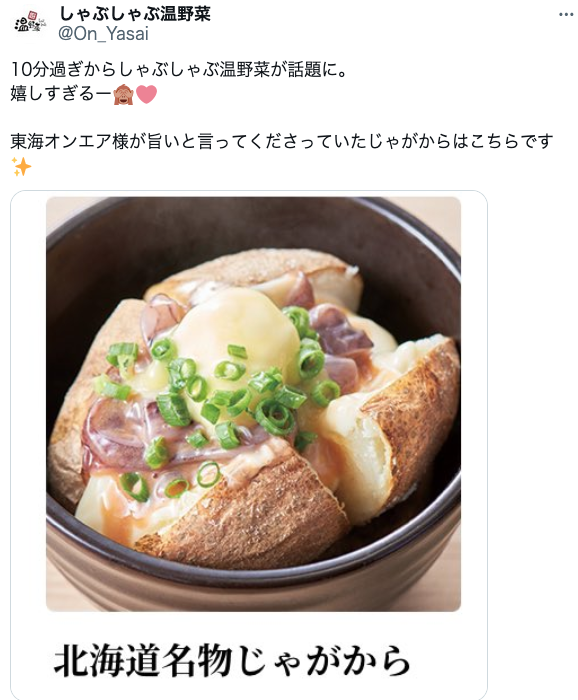Click the 北海道名物じゃがから card title
The height and width of the screenshot is (700, 578).
[x=232, y=660]
